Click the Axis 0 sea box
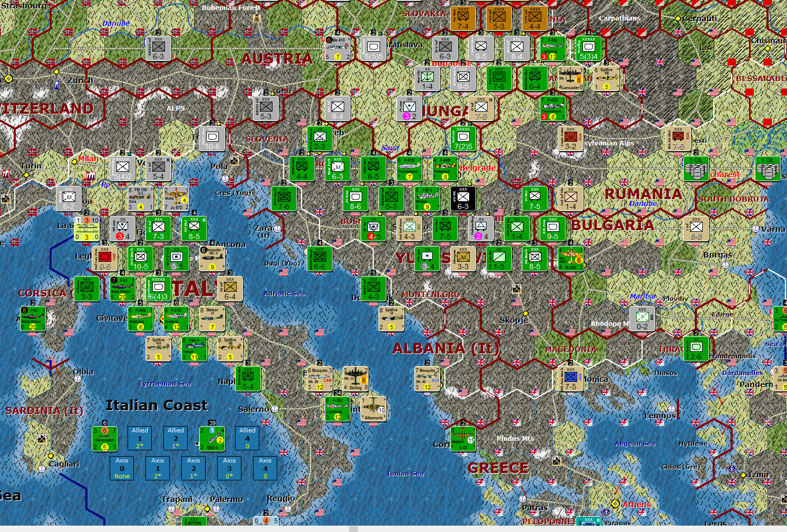The image size is (787, 532). click(x=122, y=468)
